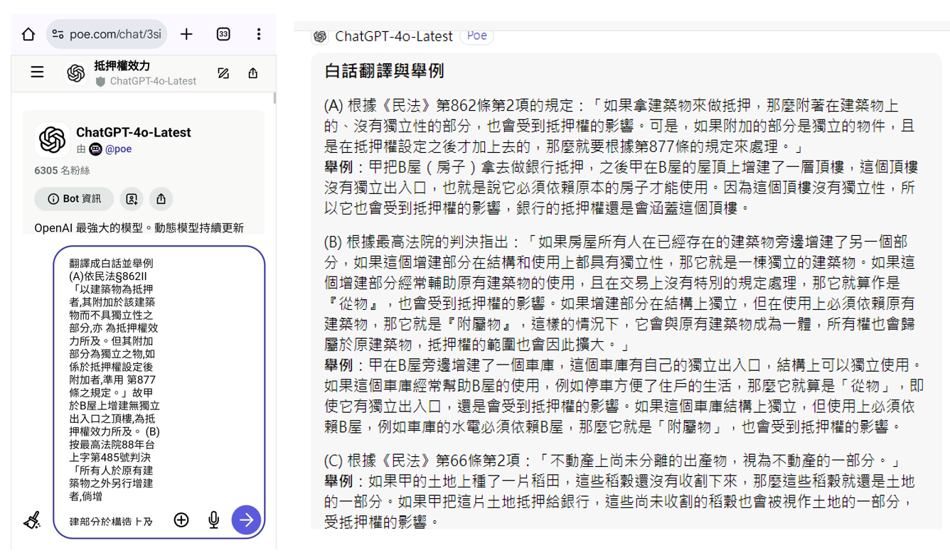Click ChatGPT-4o-Latest subtitle in header
950x560 pixels.
[x=153, y=81]
